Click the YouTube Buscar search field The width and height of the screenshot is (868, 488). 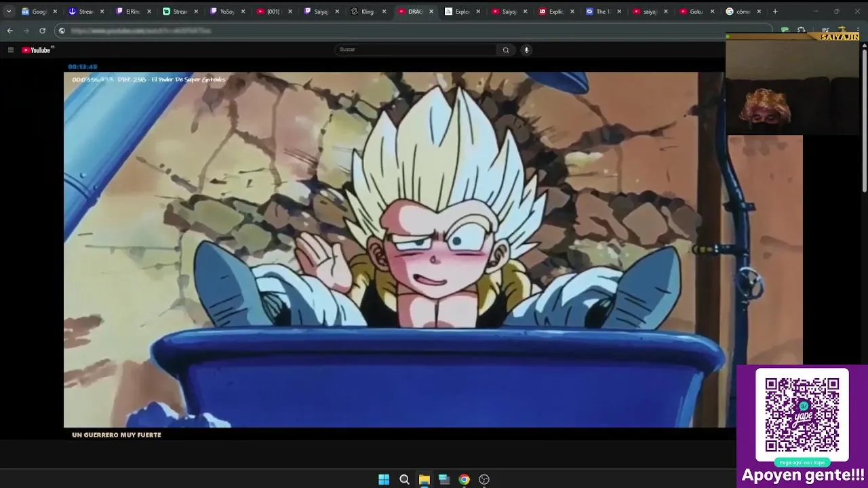point(416,49)
